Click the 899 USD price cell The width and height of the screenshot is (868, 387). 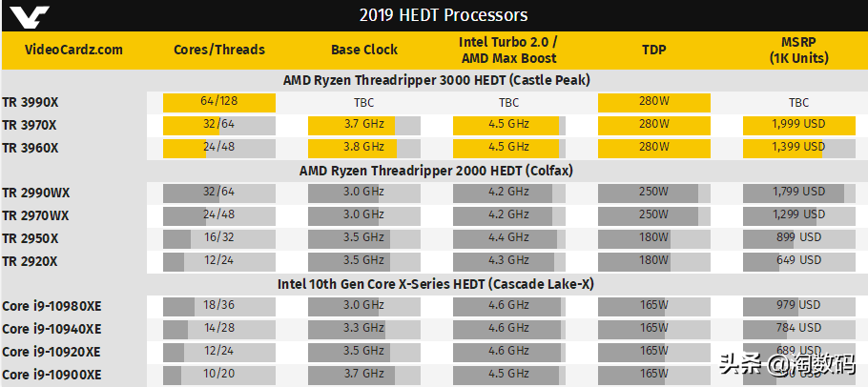(x=798, y=239)
